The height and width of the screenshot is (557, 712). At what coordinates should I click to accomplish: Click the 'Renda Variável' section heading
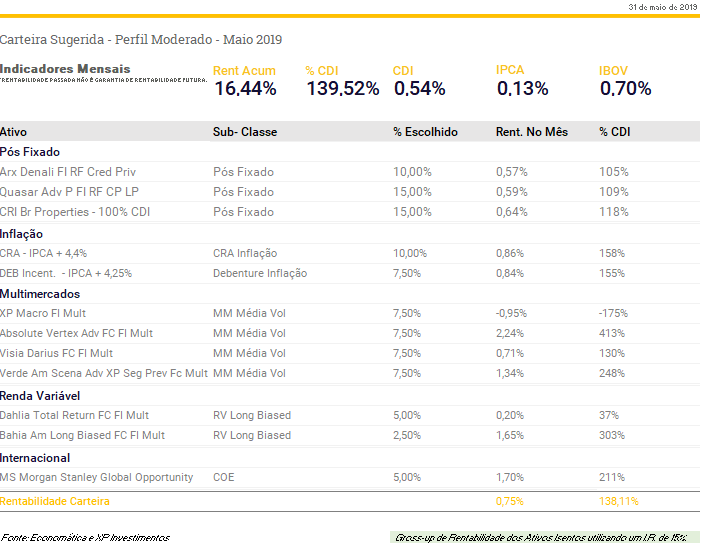40,396
